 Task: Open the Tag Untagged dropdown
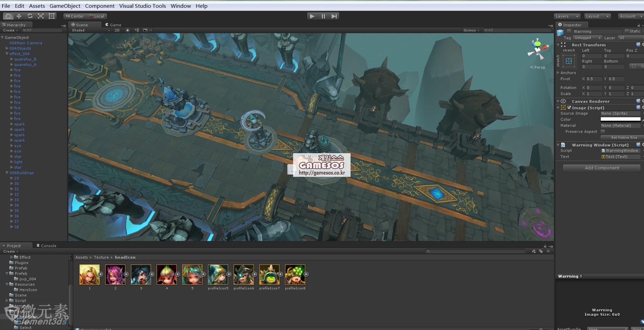(588, 38)
